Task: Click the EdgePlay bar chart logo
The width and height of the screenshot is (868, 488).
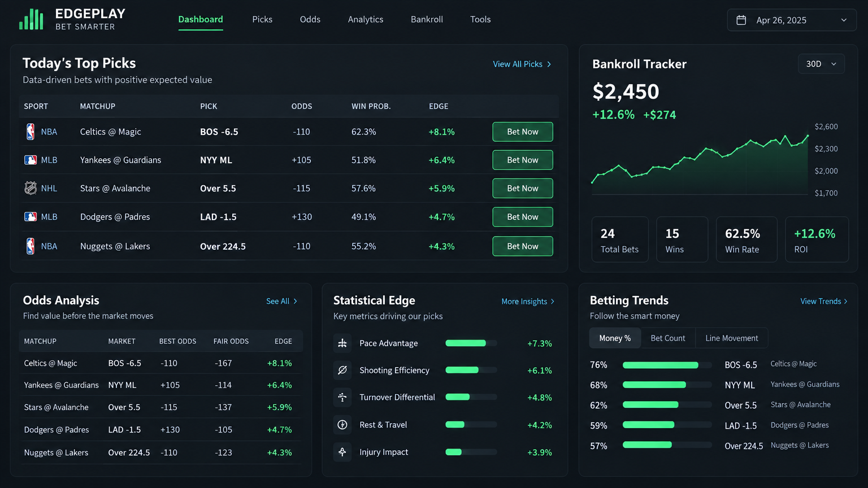Action: tap(31, 19)
